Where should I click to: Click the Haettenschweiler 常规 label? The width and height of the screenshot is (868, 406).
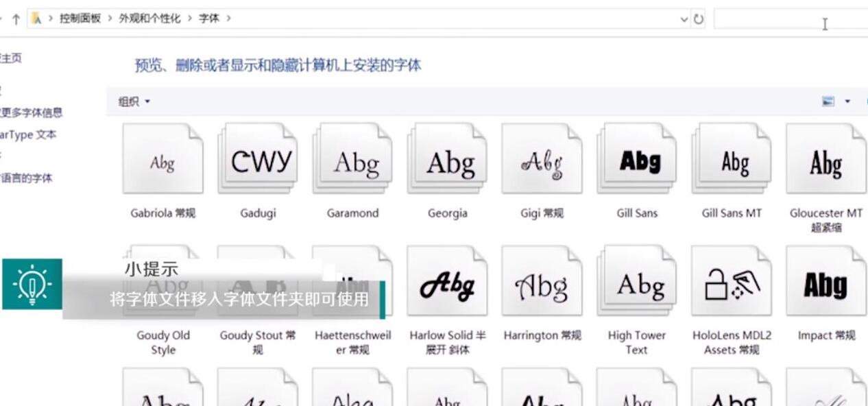tap(352, 342)
